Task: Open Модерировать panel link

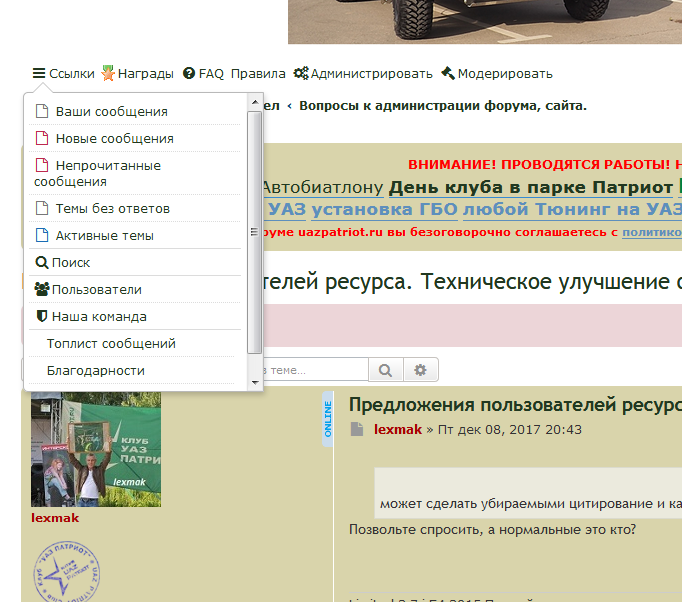Action: click(496, 74)
